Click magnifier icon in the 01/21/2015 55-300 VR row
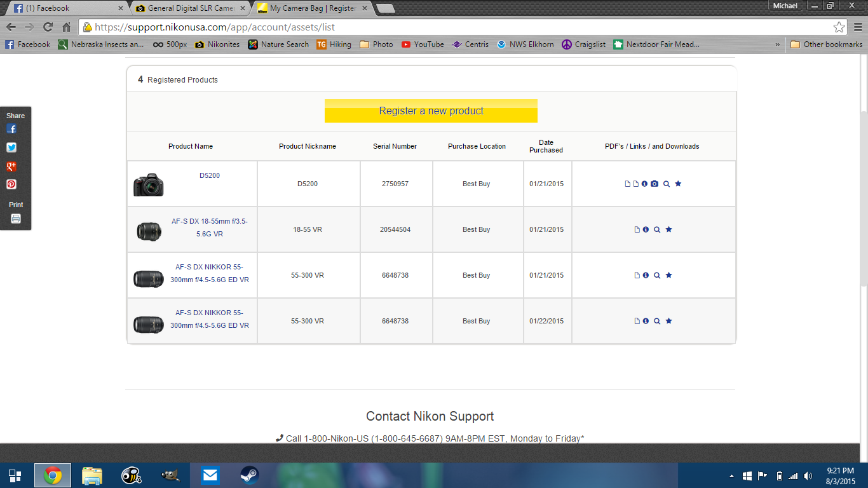The width and height of the screenshot is (868, 488). 657,275
